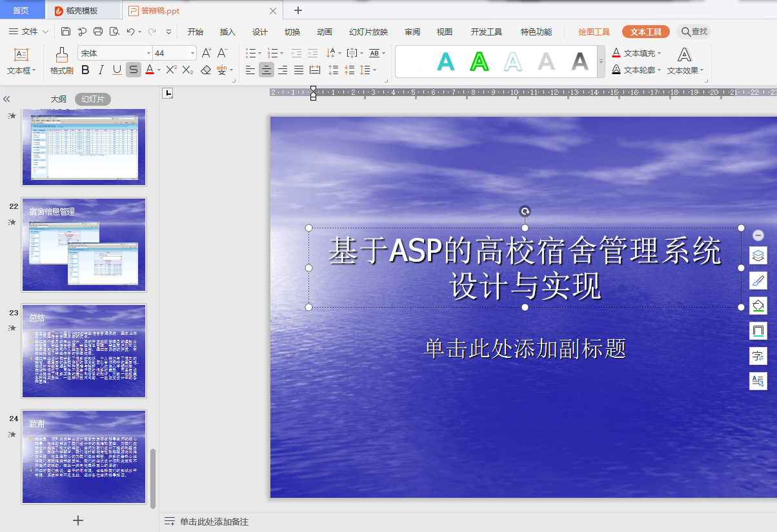777x532 pixels.
Task: Switch to the 大纲 outline view
Action: [x=59, y=99]
